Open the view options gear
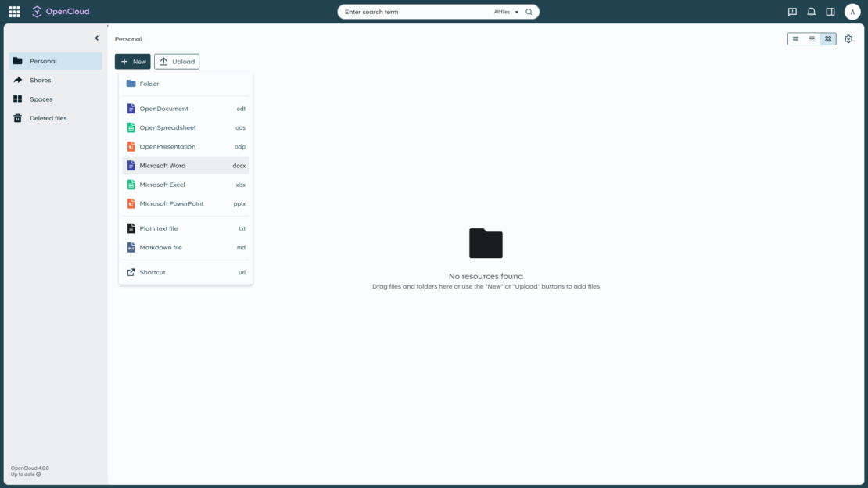The width and height of the screenshot is (868, 488). pyautogui.click(x=848, y=39)
